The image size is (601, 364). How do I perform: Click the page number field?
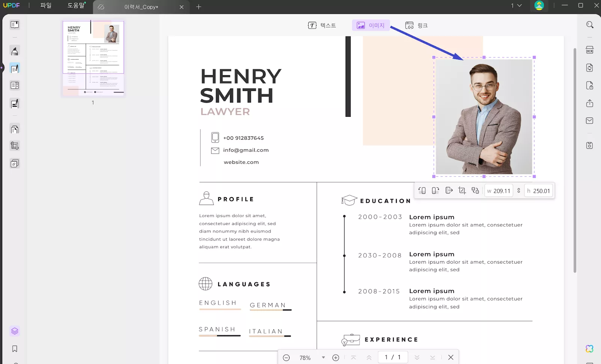click(393, 357)
